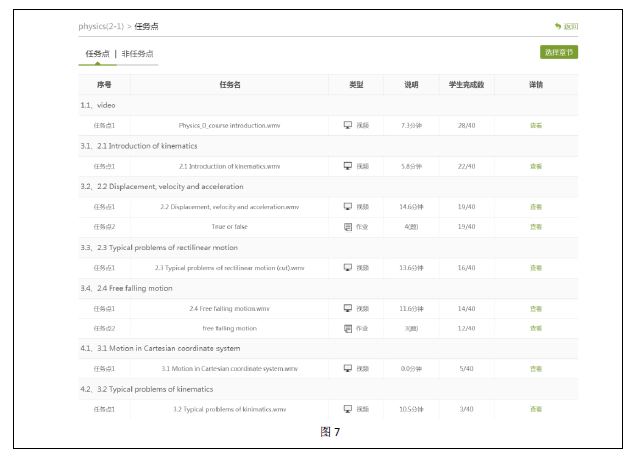634x461 pixels.
Task: Click video icon for 2.4 Free falling motion.wmv
Action: click(348, 308)
